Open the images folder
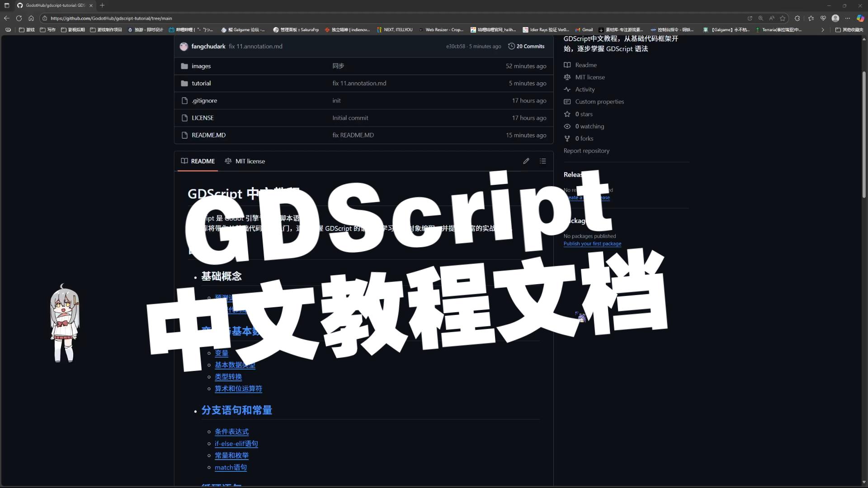 pos(201,66)
